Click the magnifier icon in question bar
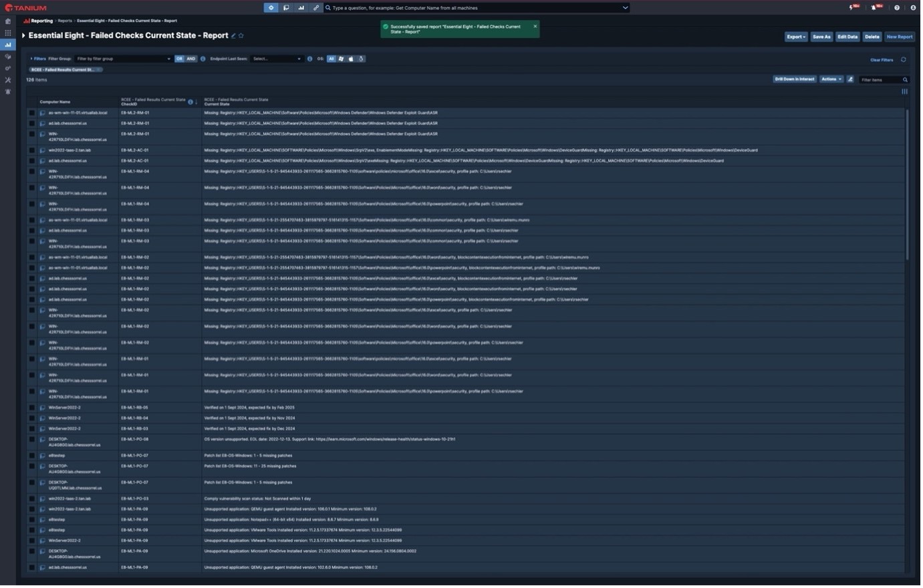This screenshot has width=923, height=588. pyautogui.click(x=329, y=8)
